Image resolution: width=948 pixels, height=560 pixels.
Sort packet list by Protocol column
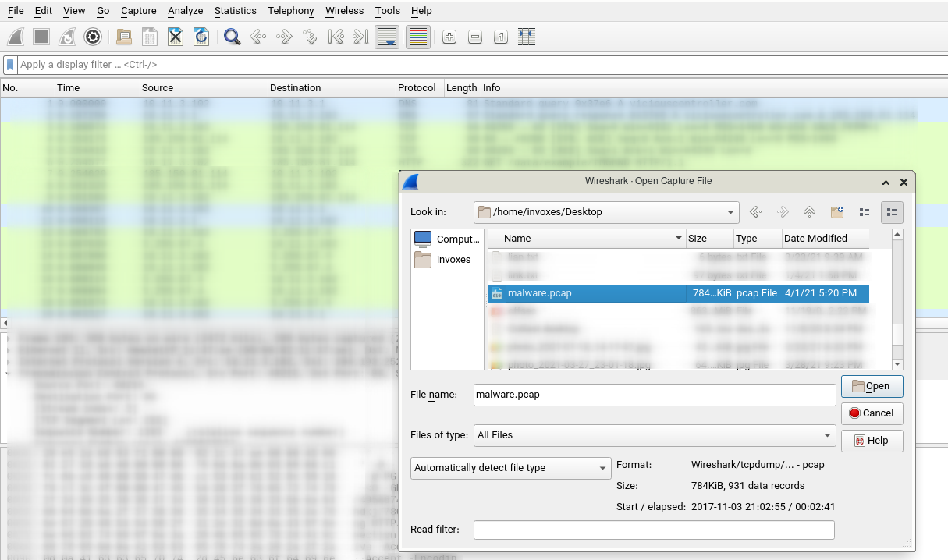tap(419, 87)
